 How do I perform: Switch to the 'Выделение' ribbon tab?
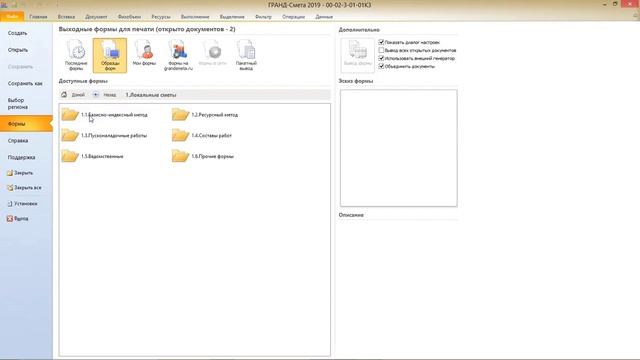[232, 17]
